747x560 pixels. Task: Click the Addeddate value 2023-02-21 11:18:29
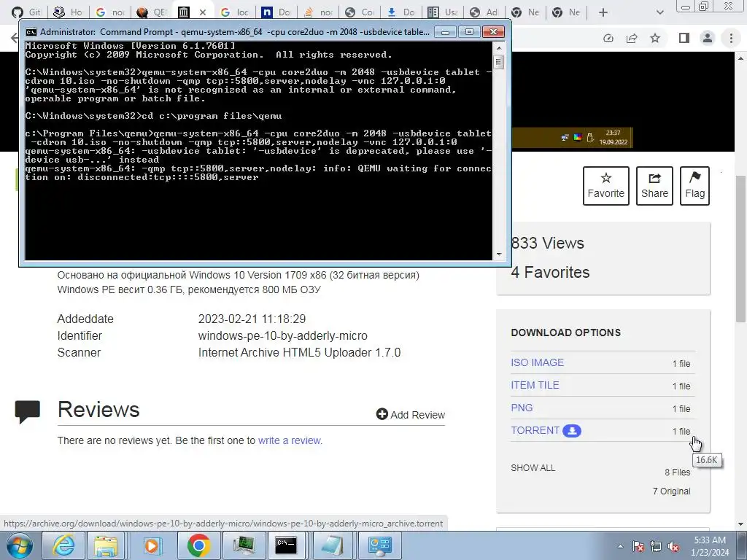click(x=252, y=319)
